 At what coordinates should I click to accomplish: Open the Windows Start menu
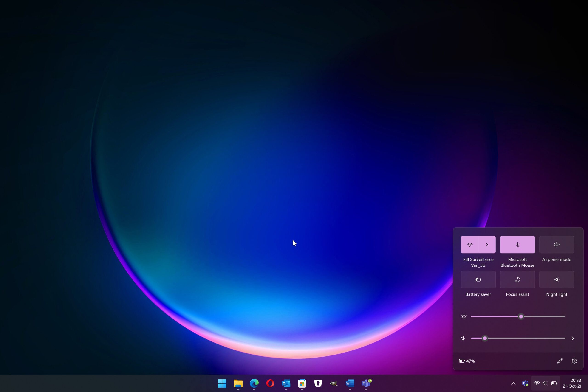222,383
